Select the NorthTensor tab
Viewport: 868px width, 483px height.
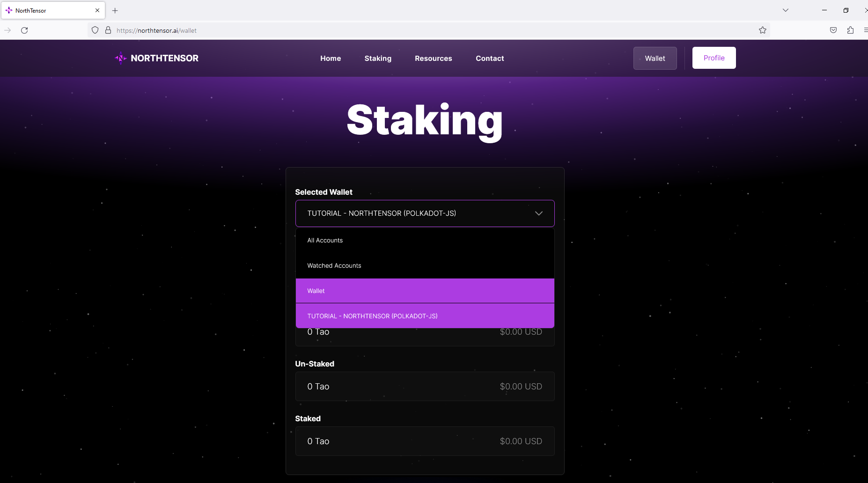click(x=53, y=10)
